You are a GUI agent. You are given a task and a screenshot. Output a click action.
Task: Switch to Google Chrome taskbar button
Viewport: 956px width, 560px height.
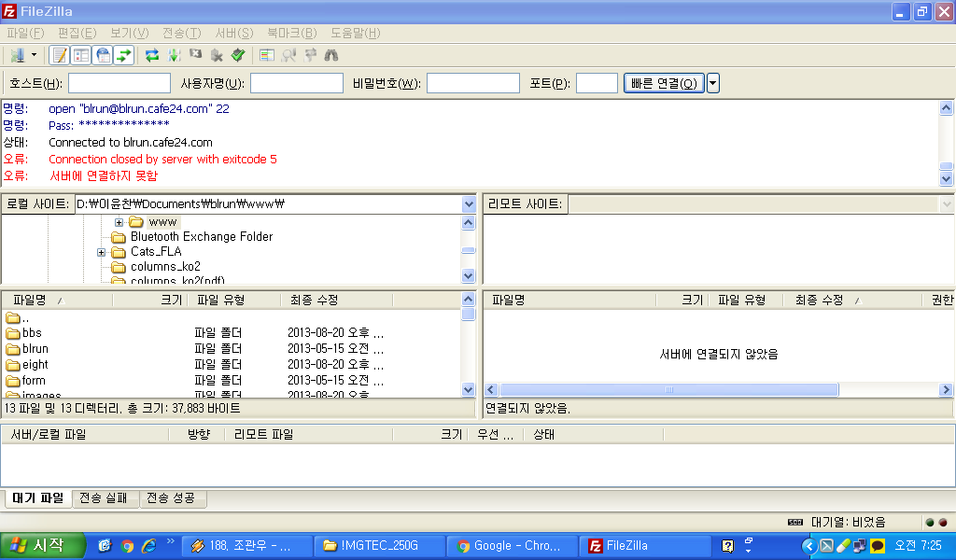click(x=513, y=545)
